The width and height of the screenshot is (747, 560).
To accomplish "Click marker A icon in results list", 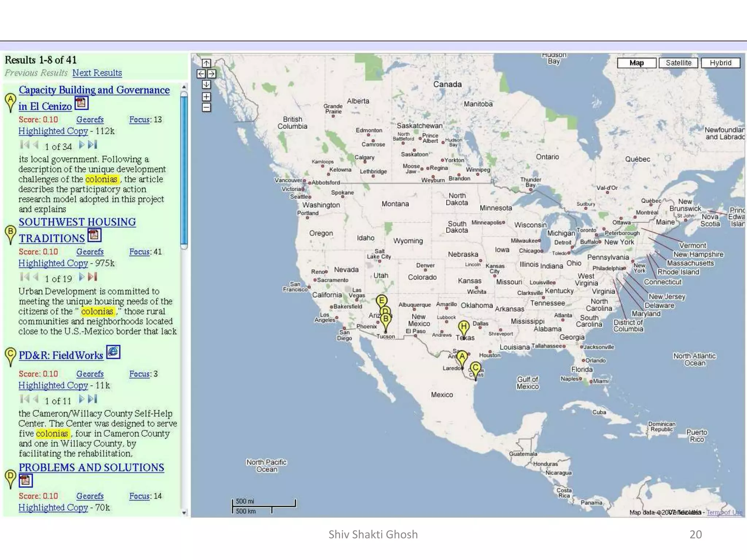I will [x=10, y=102].
